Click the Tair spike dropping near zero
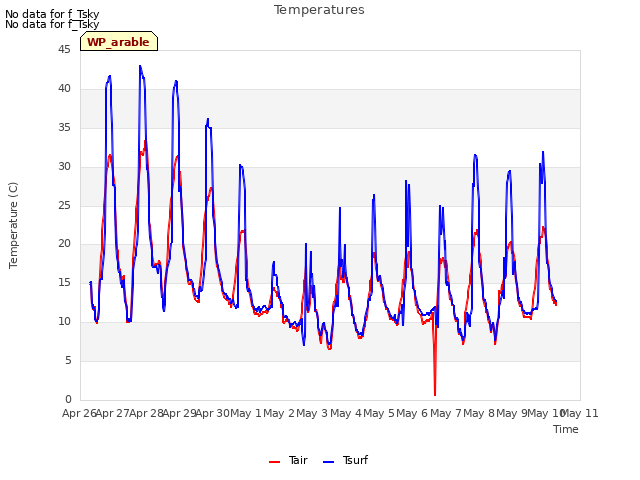This screenshot has width=640, height=480. (435, 394)
